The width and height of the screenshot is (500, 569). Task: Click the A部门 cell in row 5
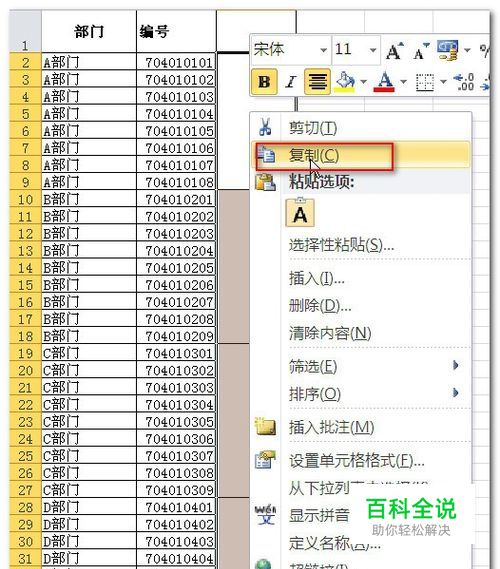click(x=89, y=114)
